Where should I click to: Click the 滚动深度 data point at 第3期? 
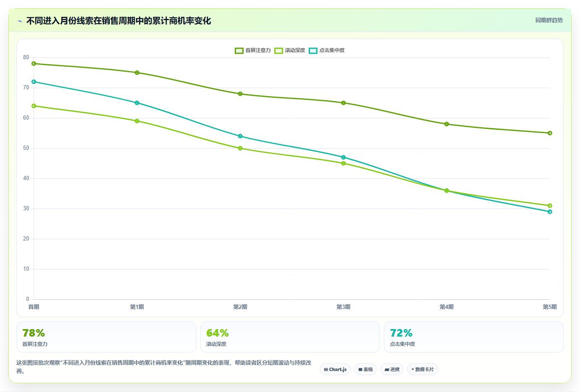pyautogui.click(x=344, y=163)
